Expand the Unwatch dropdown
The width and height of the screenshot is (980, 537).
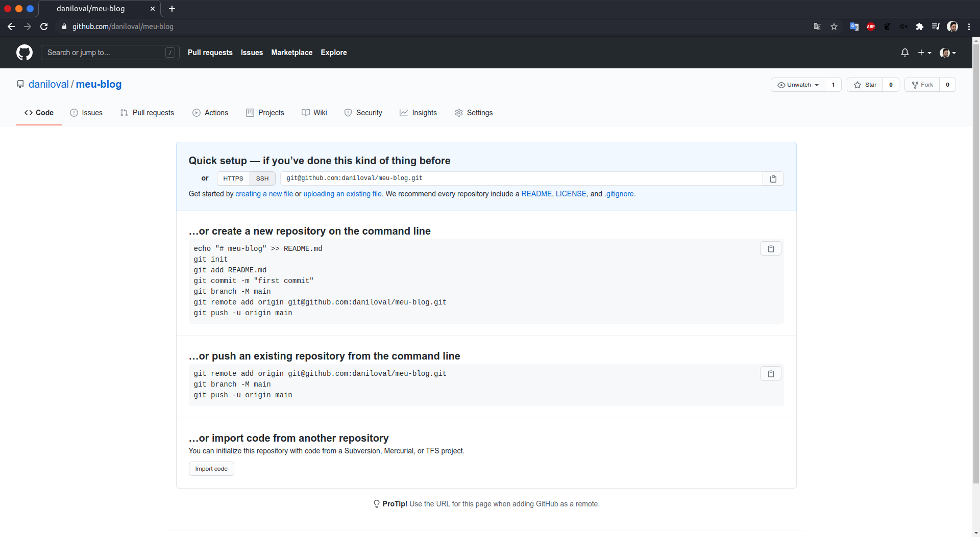point(798,85)
